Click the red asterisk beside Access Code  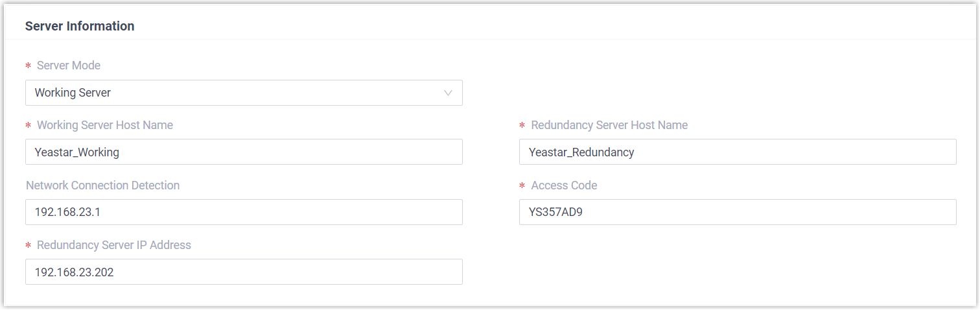[x=522, y=186]
